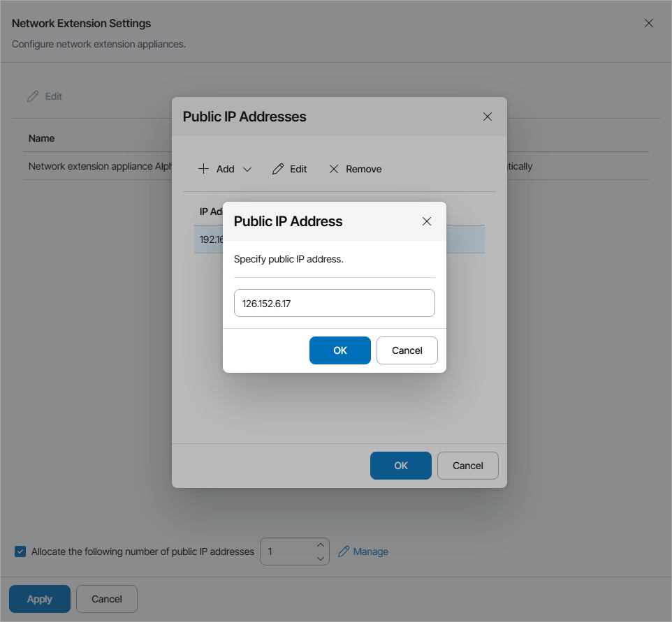
Task: Click the public IP address text field
Action: 334,303
